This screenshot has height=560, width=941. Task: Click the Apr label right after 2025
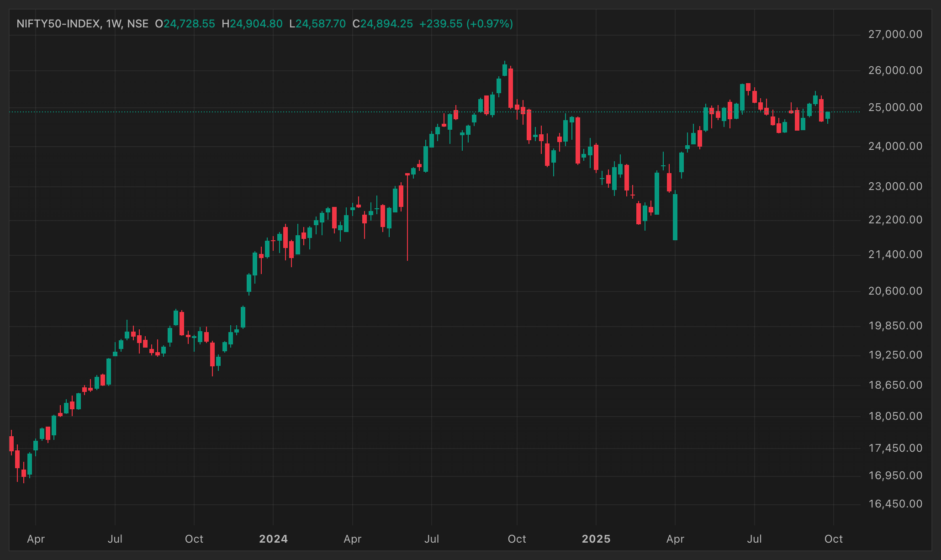[x=675, y=539]
